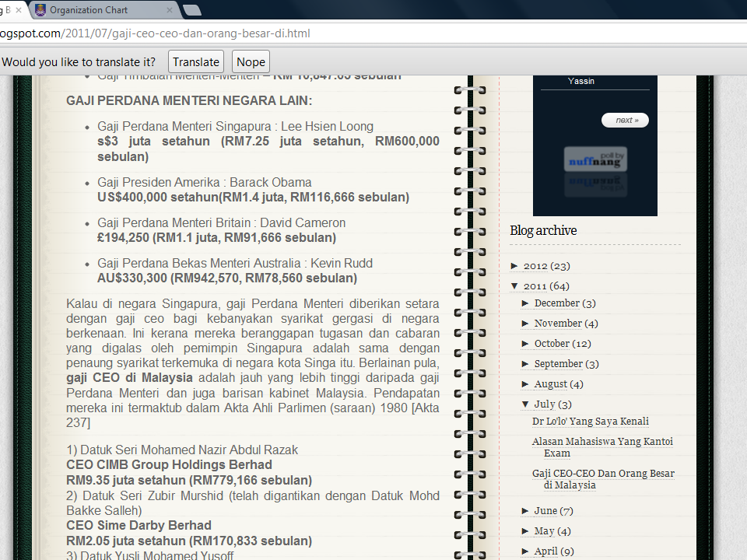
Task: Open the nuffnang poll logo
Action: click(x=595, y=159)
